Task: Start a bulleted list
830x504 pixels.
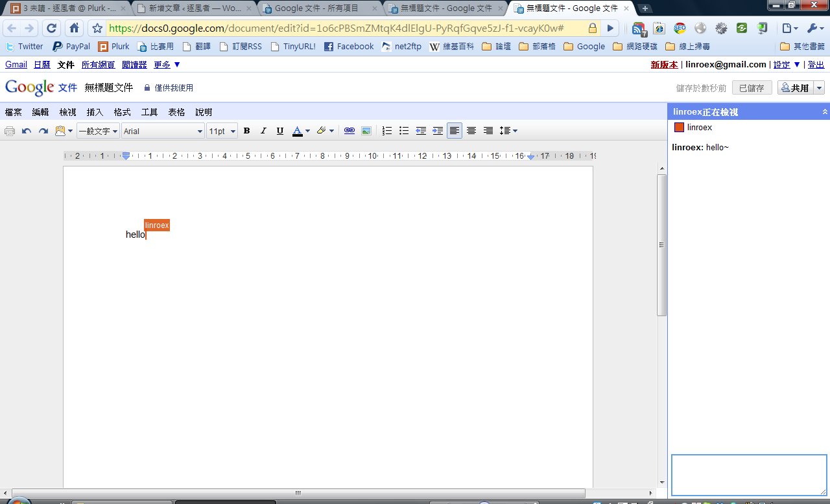Action: tap(404, 131)
